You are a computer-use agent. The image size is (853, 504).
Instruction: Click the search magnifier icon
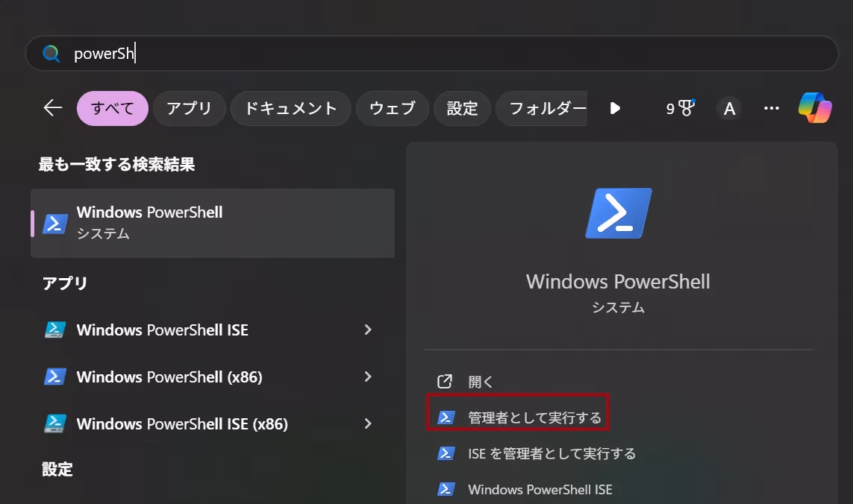point(51,53)
